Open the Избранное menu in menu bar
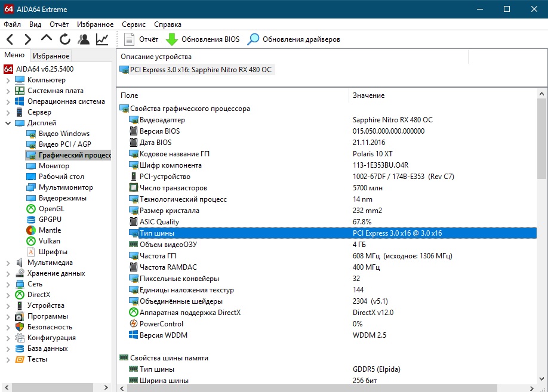 96,24
